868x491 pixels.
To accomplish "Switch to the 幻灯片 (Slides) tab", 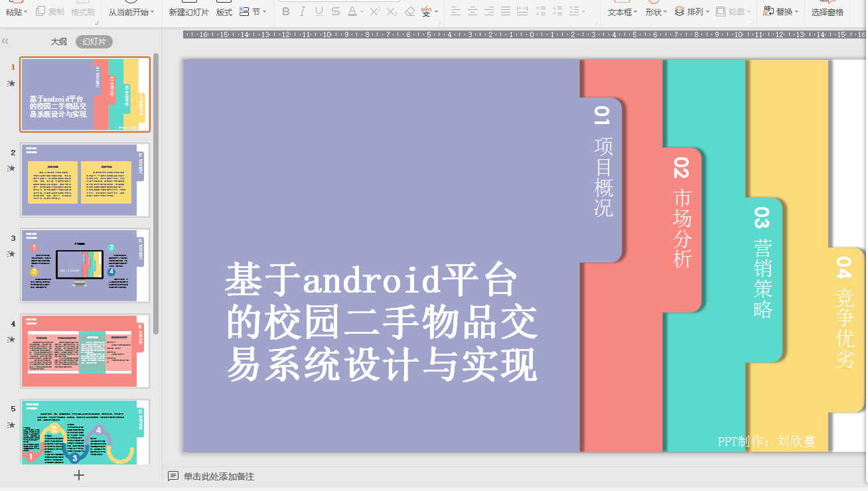I will coord(94,42).
